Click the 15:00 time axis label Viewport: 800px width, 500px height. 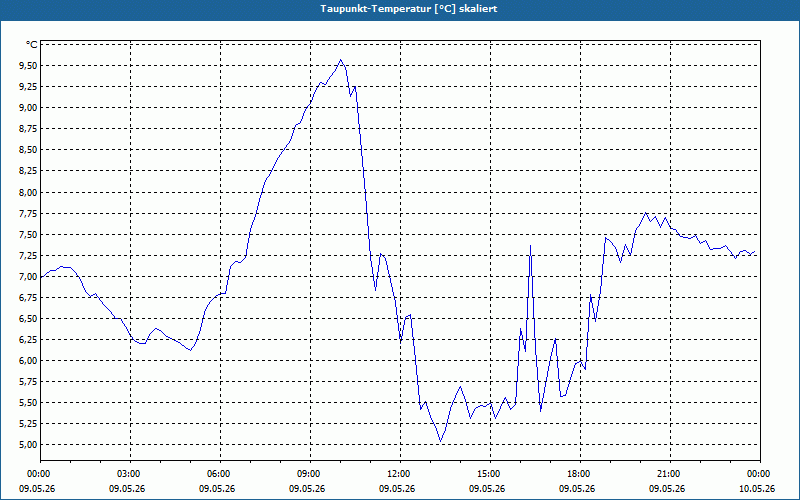[x=490, y=474]
